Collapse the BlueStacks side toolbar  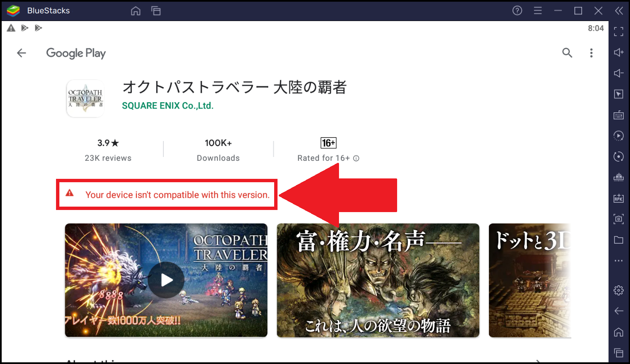click(x=619, y=11)
